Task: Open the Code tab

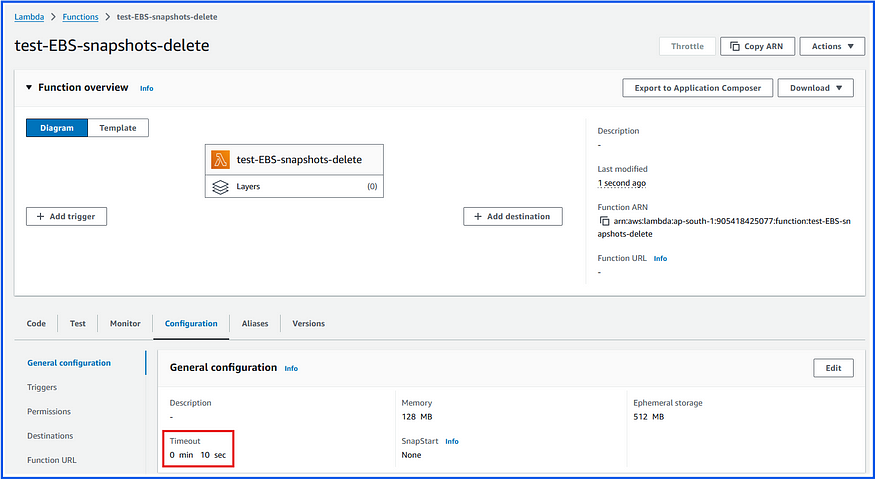Action: pyautogui.click(x=36, y=323)
